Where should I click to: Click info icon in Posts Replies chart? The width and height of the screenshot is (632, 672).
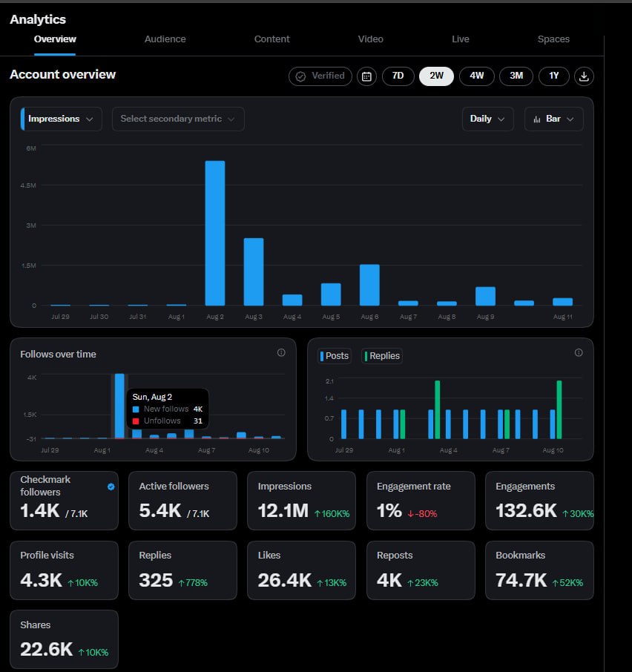[579, 352]
